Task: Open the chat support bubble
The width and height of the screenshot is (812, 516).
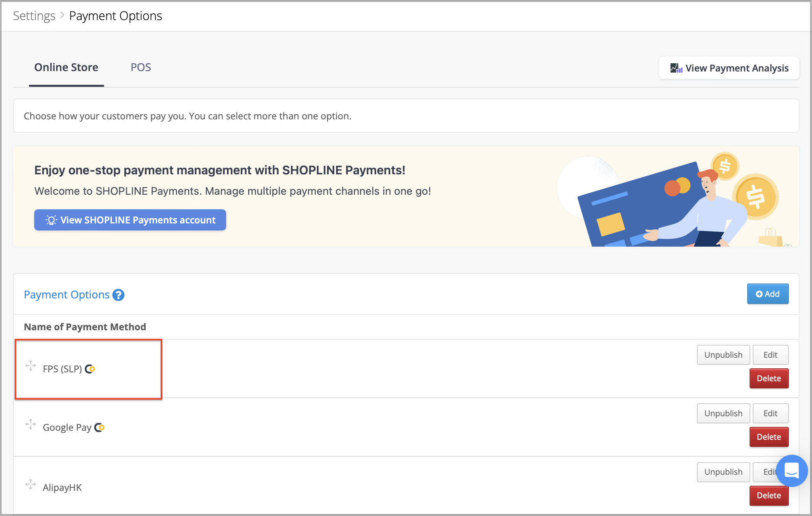Action: [x=792, y=470]
